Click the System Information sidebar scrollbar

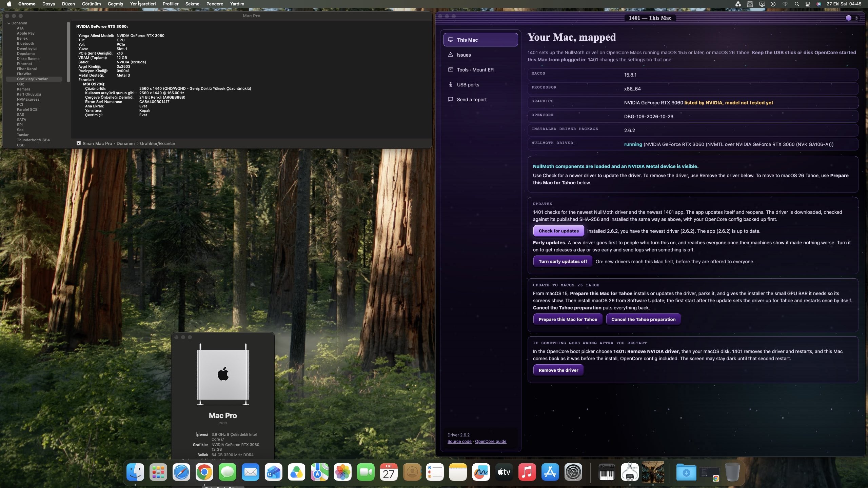coord(68,52)
